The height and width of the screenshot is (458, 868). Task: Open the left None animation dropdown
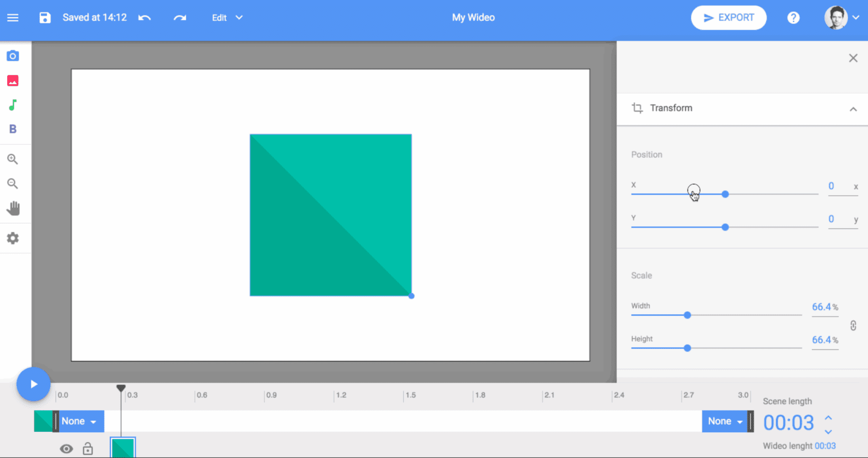pos(80,421)
